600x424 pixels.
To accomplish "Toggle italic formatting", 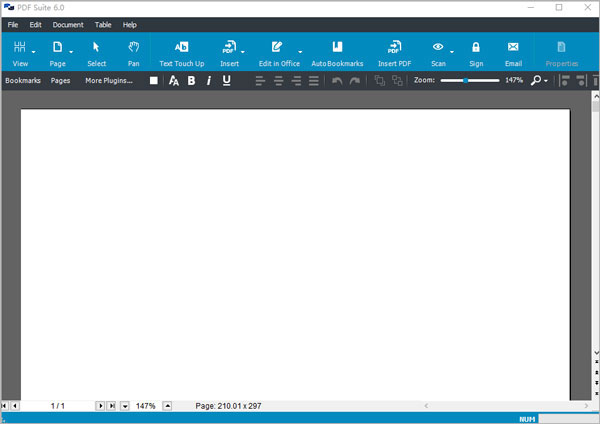I will (x=209, y=80).
